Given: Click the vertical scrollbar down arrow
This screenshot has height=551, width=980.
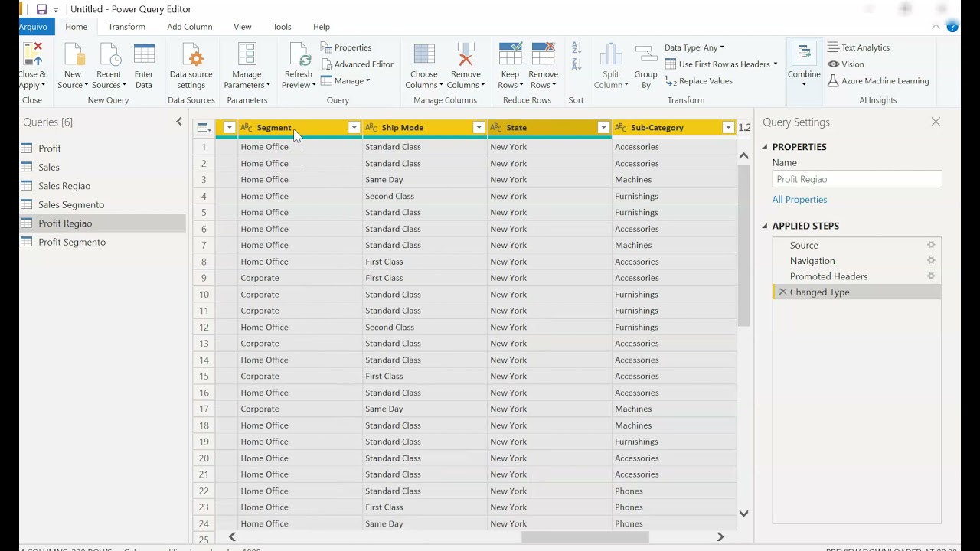Looking at the screenshot, I should pos(743,514).
